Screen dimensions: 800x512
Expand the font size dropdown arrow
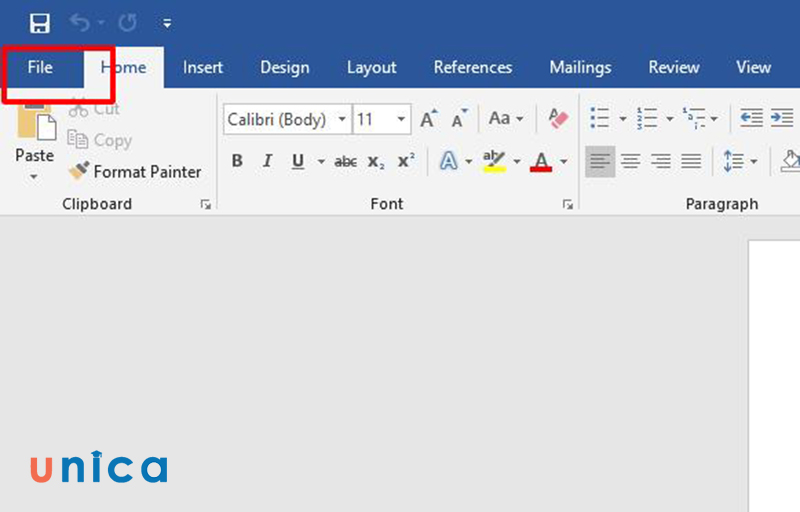point(402,119)
